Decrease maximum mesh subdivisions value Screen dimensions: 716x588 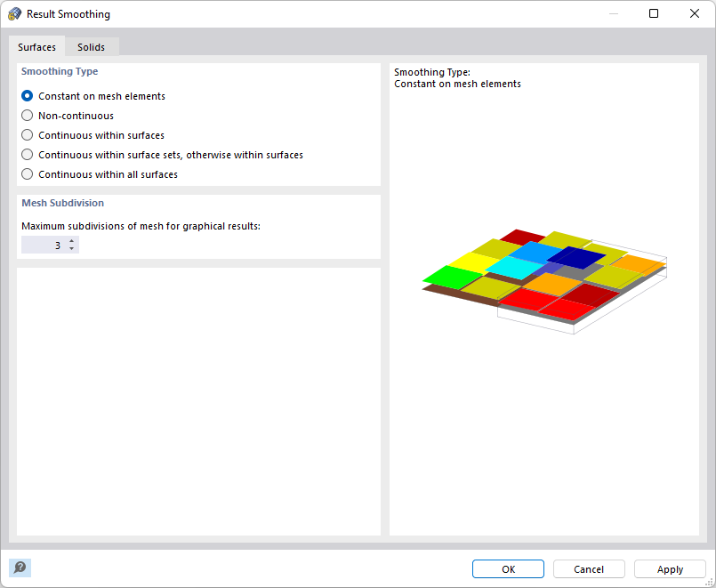click(x=72, y=249)
